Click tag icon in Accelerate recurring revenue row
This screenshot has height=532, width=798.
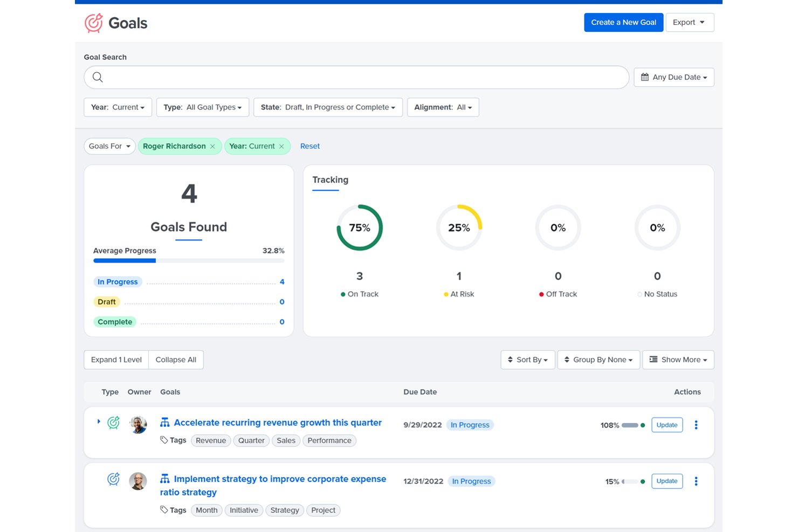coord(164,440)
